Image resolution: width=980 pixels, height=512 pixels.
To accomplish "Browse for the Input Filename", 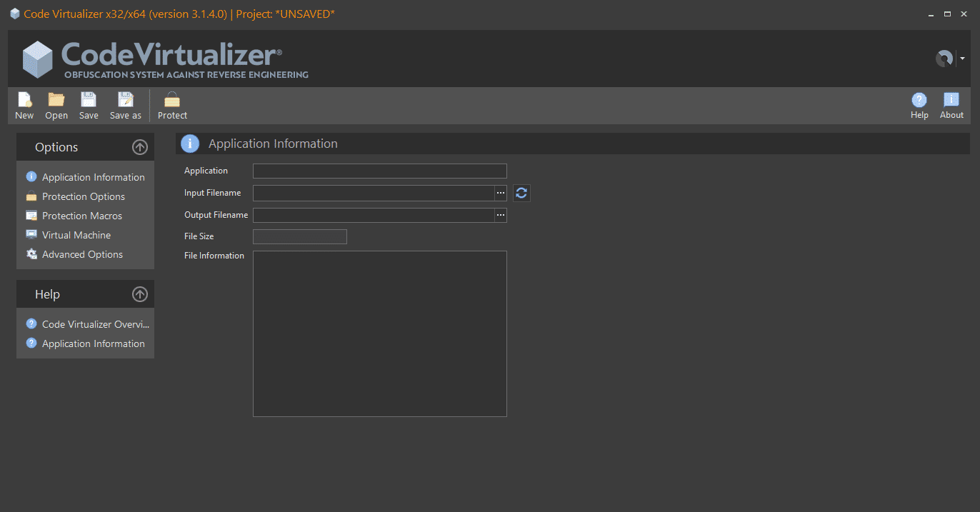I will (501, 193).
